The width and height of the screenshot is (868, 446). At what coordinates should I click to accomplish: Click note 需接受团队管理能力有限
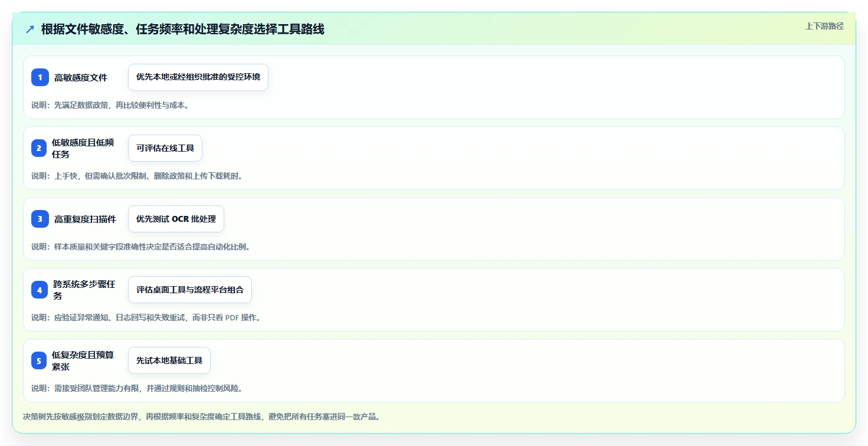137,388
